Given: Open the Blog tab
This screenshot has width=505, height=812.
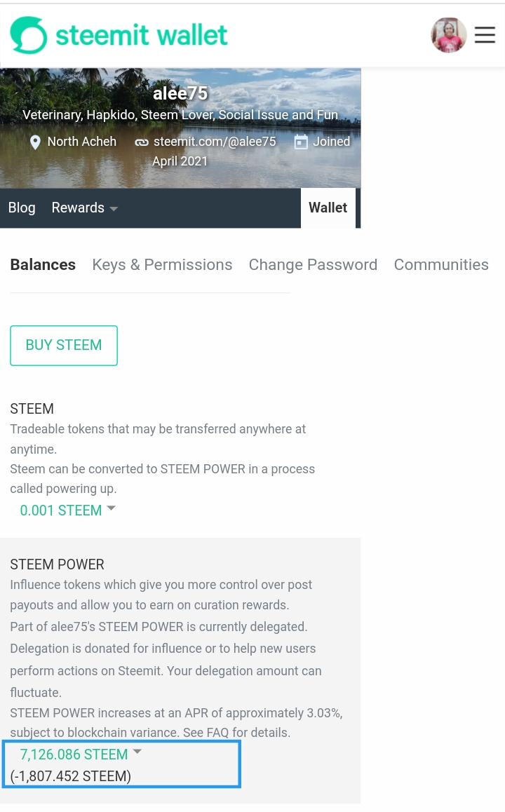Looking at the screenshot, I should [x=22, y=208].
